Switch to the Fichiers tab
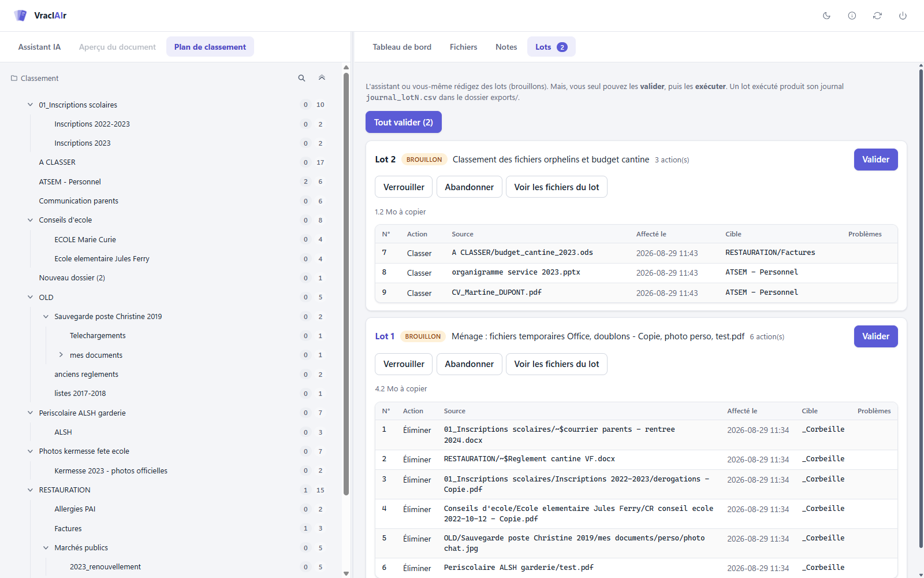Image resolution: width=924 pixels, height=578 pixels. click(x=463, y=47)
